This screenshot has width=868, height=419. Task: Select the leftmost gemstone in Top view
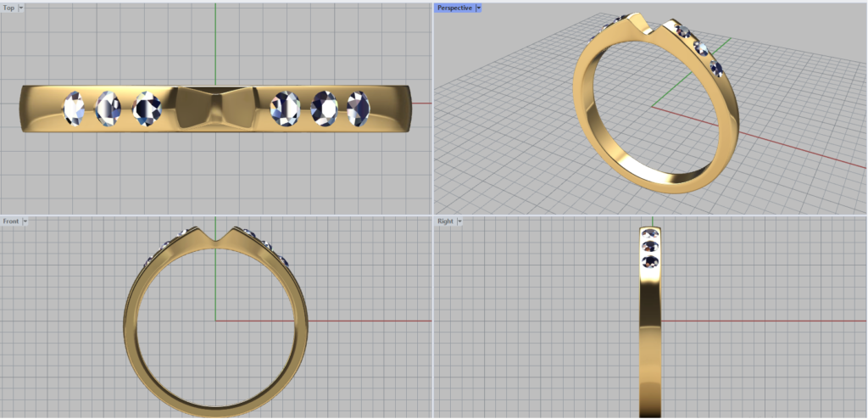coord(75,108)
